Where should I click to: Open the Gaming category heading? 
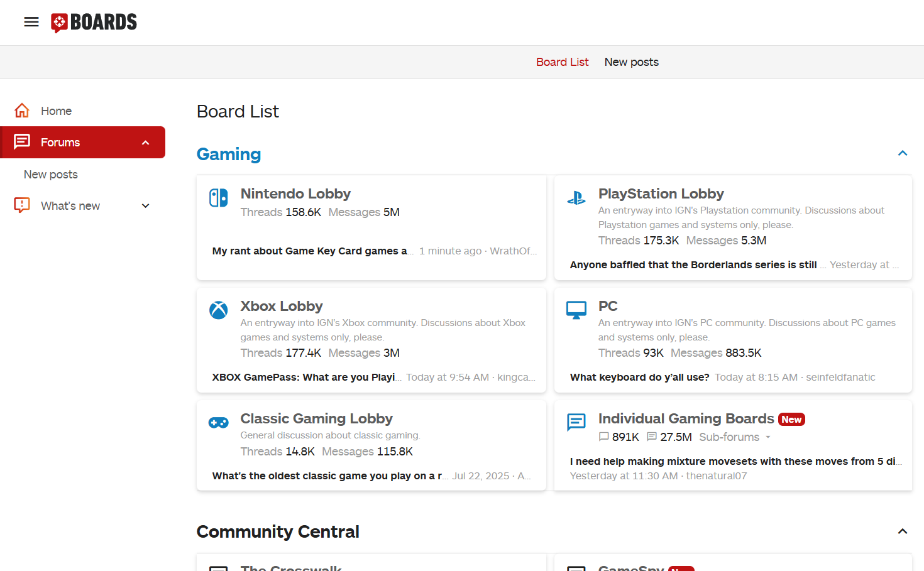(229, 154)
